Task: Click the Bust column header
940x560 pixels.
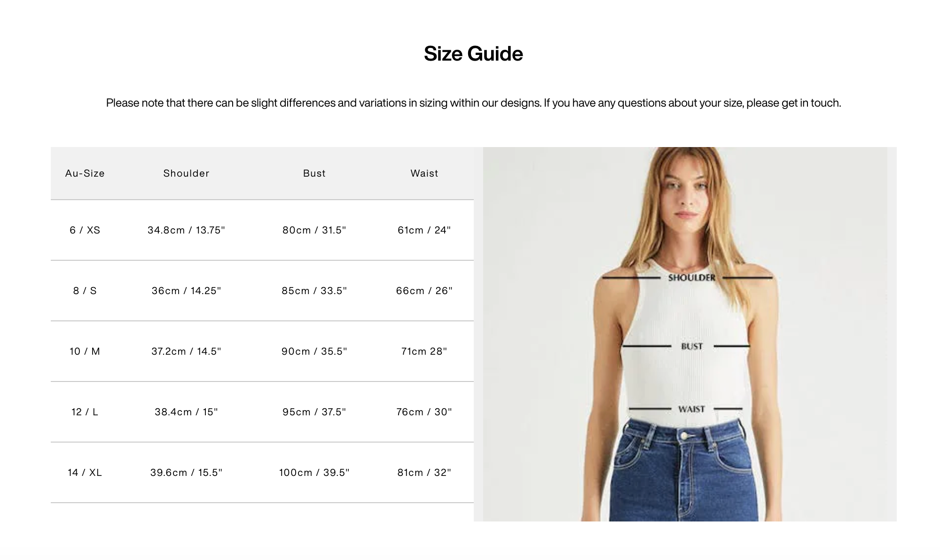Action: [314, 173]
